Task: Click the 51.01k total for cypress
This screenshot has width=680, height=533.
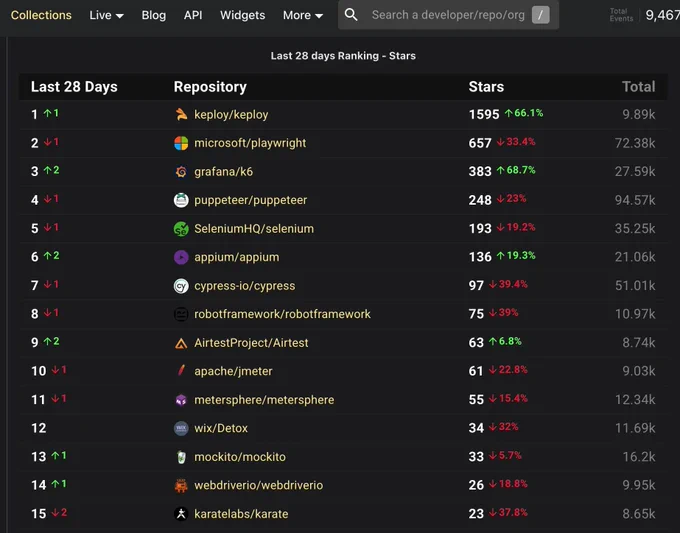Action: pyautogui.click(x=635, y=286)
